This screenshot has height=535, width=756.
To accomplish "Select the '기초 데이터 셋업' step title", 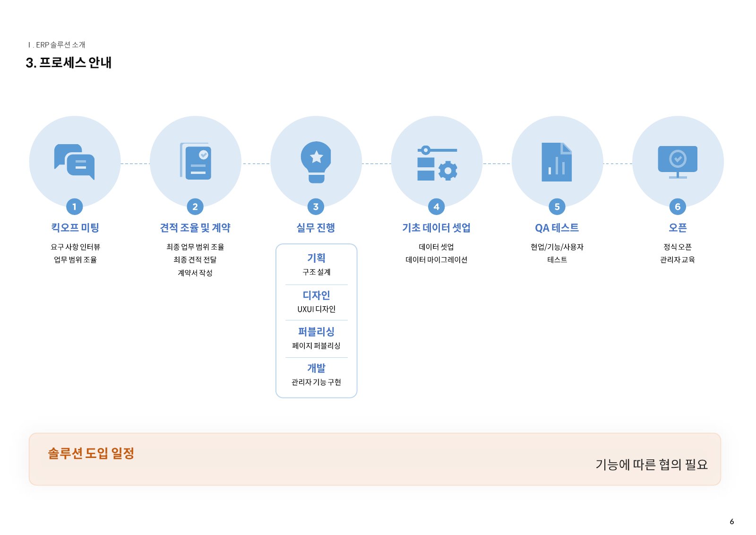I will [x=437, y=228].
